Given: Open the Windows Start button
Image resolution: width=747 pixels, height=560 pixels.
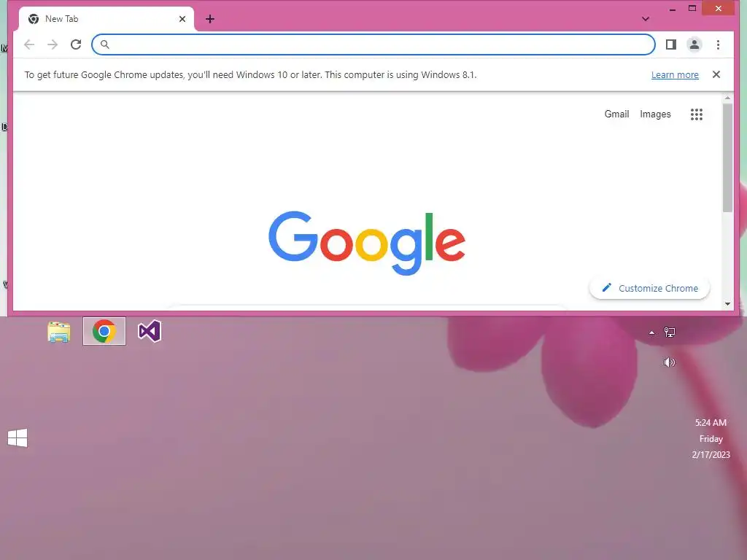Looking at the screenshot, I should (x=18, y=437).
